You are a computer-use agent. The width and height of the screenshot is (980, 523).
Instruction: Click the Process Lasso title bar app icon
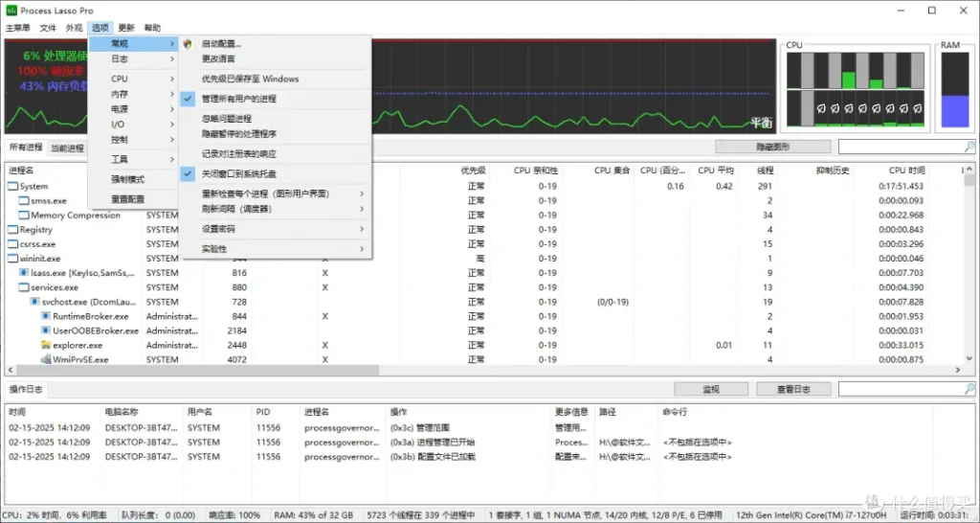point(11,11)
